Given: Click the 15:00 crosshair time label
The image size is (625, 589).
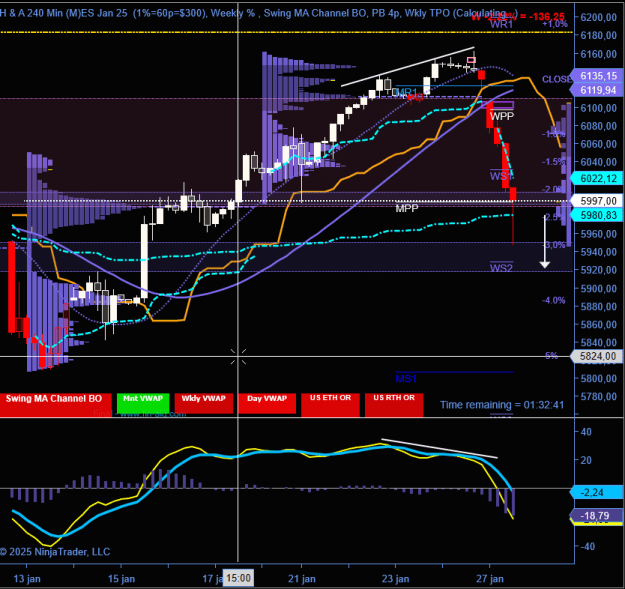Looking at the screenshot, I should (x=238, y=578).
